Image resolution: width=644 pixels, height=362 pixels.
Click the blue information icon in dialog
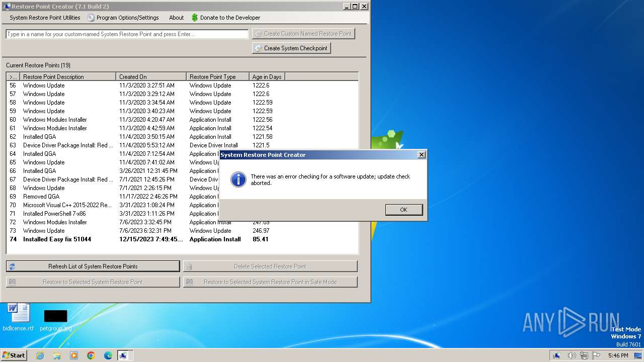(238, 179)
